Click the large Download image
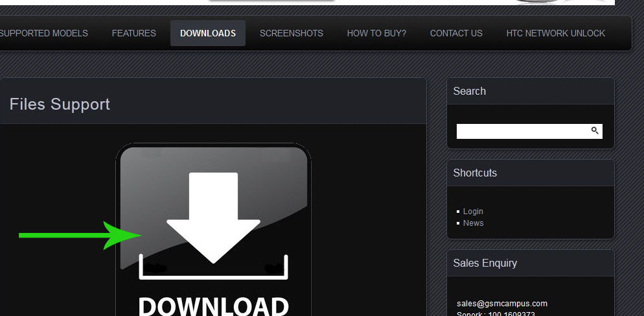The height and width of the screenshot is (316, 644). [213, 230]
